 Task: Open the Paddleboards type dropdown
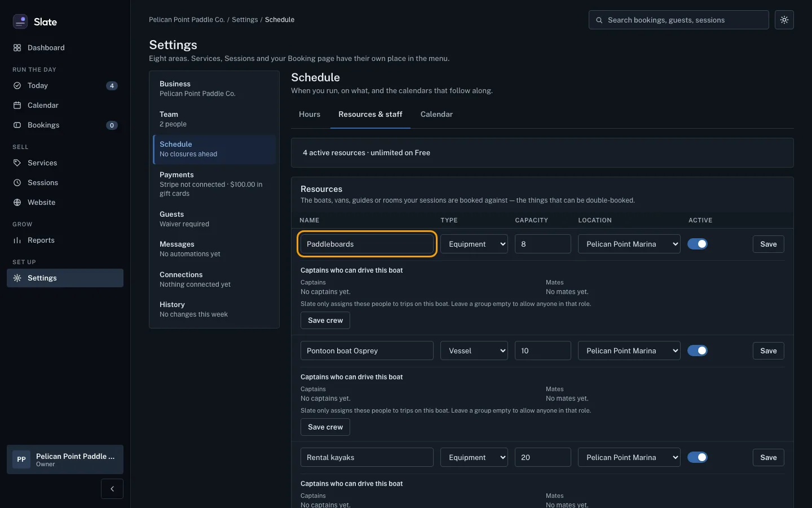tap(474, 244)
